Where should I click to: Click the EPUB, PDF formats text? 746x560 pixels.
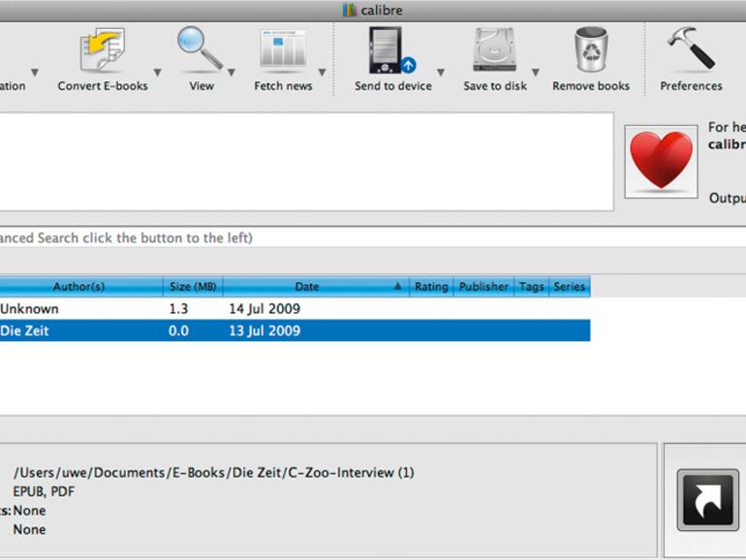click(x=44, y=491)
